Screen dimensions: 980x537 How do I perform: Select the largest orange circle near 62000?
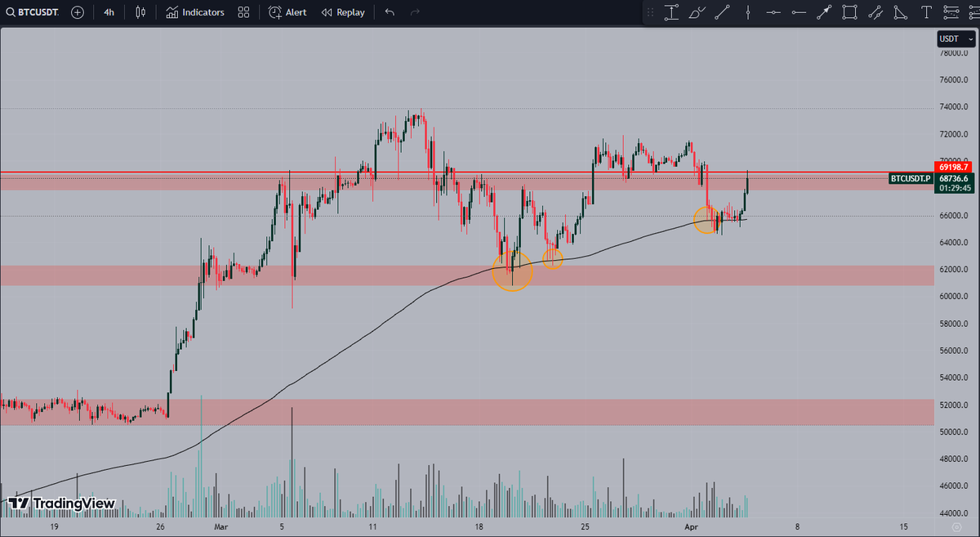[x=513, y=271]
